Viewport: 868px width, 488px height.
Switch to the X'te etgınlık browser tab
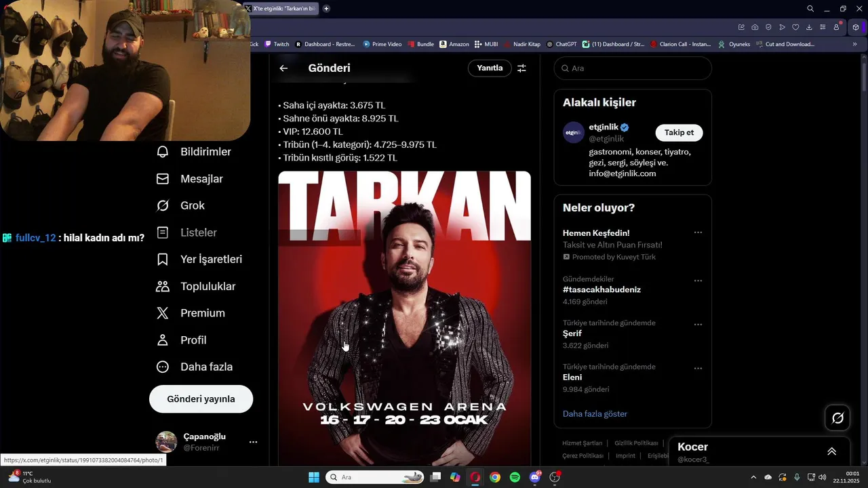click(281, 9)
